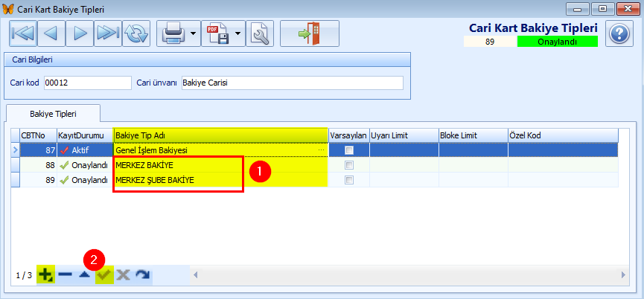Jump to last record button
This screenshot has width=644, height=299.
pyautogui.click(x=108, y=33)
